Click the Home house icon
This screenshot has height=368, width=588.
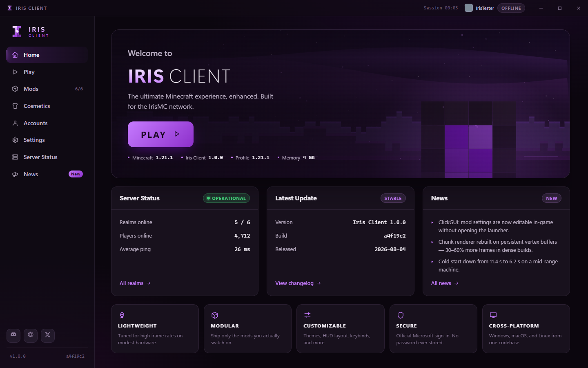point(15,55)
